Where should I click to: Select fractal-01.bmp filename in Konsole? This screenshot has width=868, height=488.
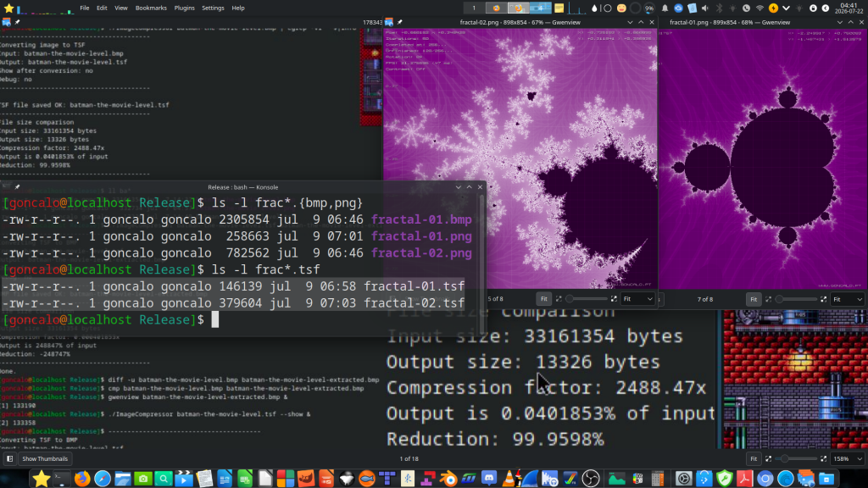(421, 219)
